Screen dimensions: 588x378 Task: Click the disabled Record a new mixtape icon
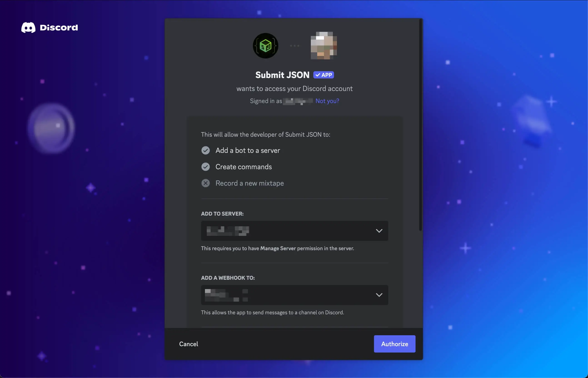[x=205, y=183]
